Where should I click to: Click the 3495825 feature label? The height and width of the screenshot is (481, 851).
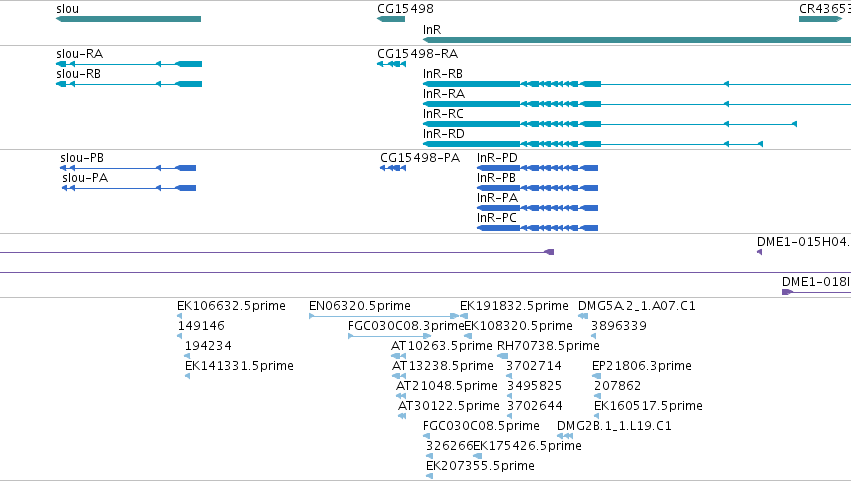point(534,386)
